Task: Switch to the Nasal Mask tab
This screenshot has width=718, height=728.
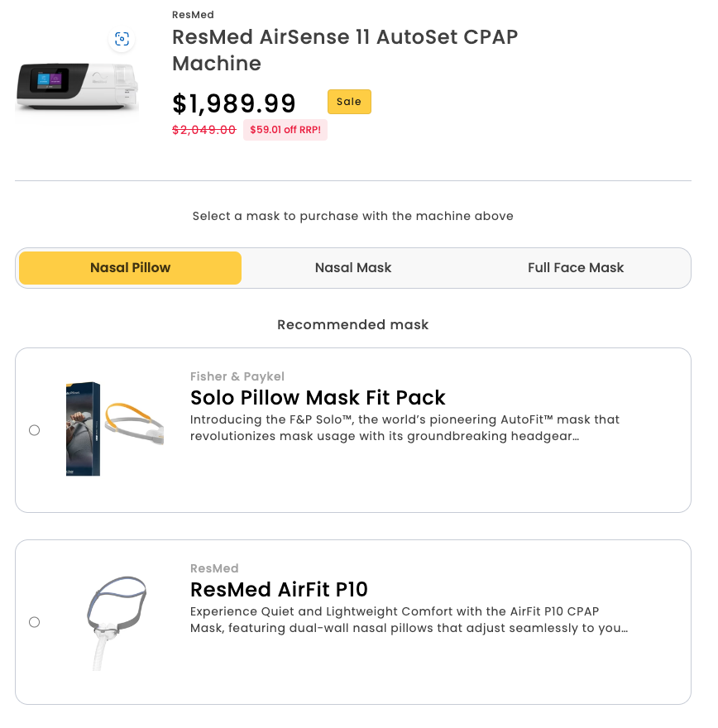Action: 353,267
